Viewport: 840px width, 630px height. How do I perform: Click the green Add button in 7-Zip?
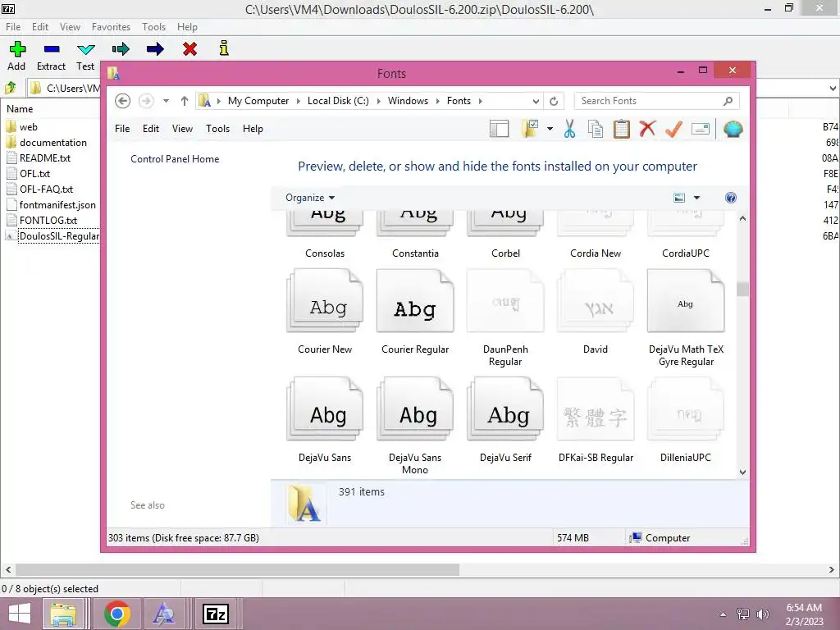click(17, 49)
